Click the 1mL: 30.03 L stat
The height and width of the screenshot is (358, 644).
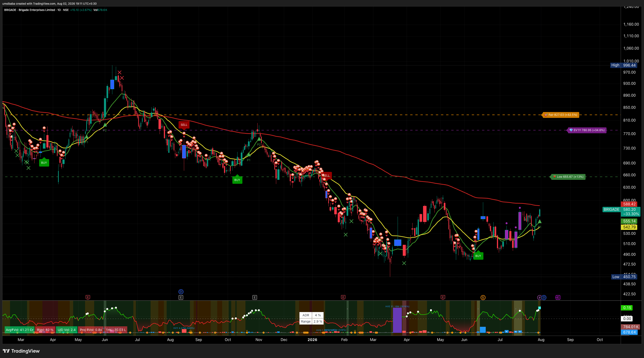[116, 330]
